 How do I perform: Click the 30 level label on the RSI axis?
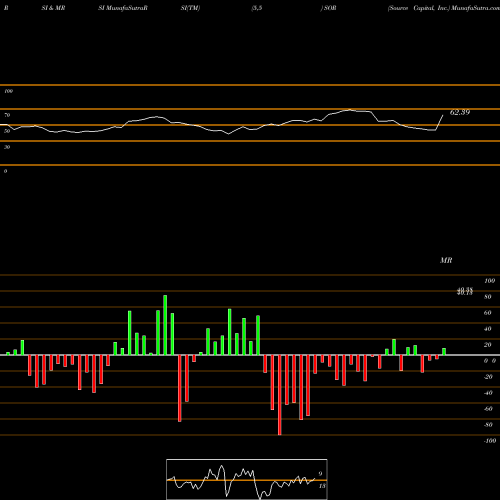click(7, 147)
